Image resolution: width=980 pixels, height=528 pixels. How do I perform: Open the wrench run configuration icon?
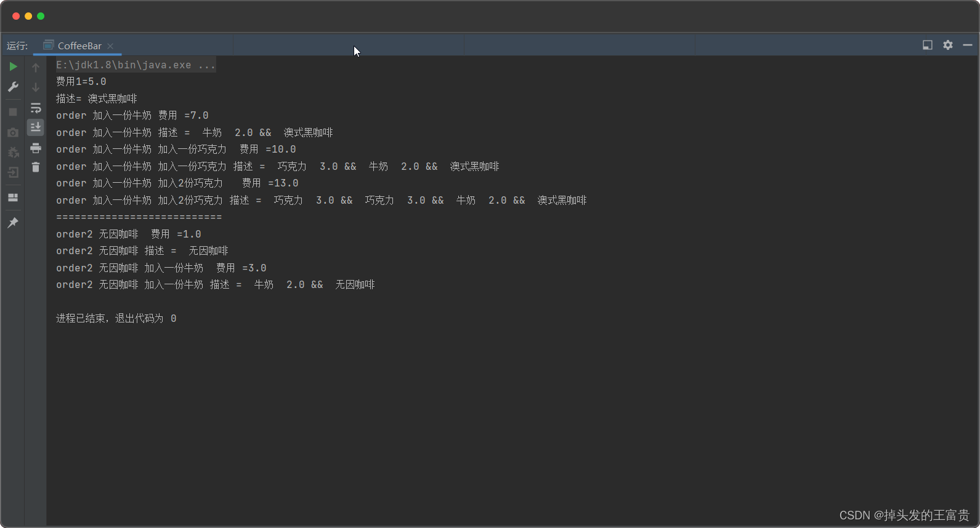tap(13, 87)
